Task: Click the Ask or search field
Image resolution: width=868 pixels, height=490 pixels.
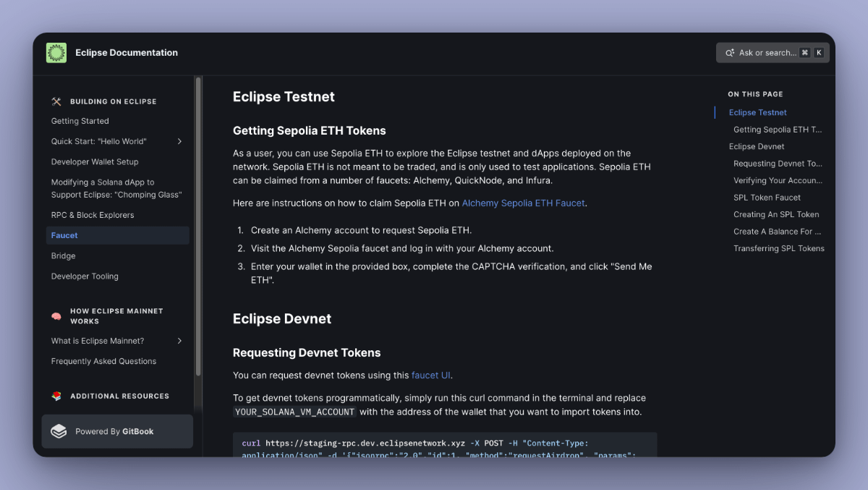Action: [773, 53]
